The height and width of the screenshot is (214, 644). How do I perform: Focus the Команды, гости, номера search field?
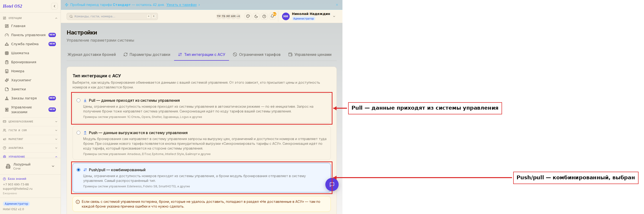(112, 16)
